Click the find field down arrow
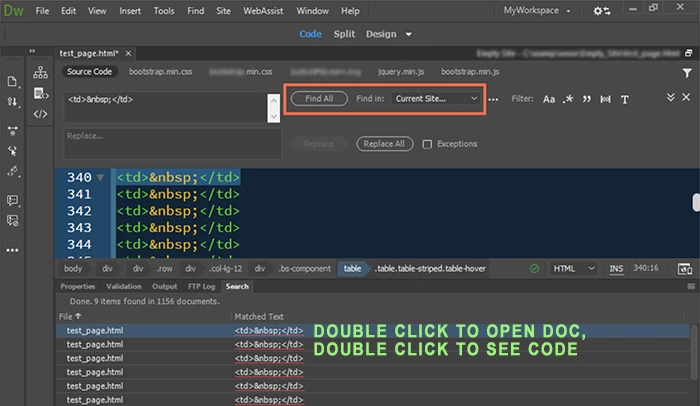The height and width of the screenshot is (406, 700). click(x=274, y=116)
